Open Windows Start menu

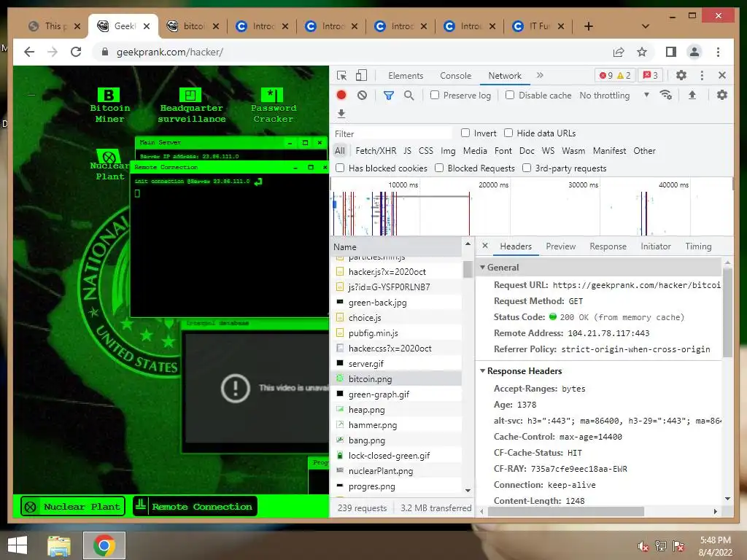click(18, 545)
